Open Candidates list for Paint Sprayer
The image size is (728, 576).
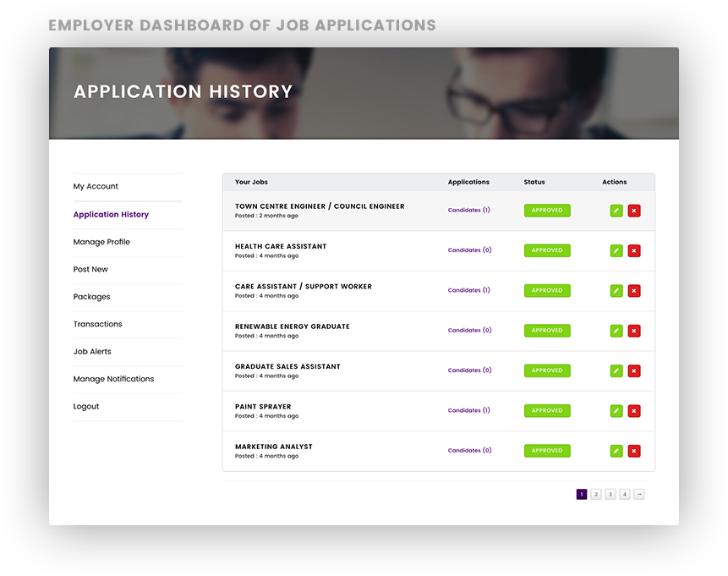468,410
